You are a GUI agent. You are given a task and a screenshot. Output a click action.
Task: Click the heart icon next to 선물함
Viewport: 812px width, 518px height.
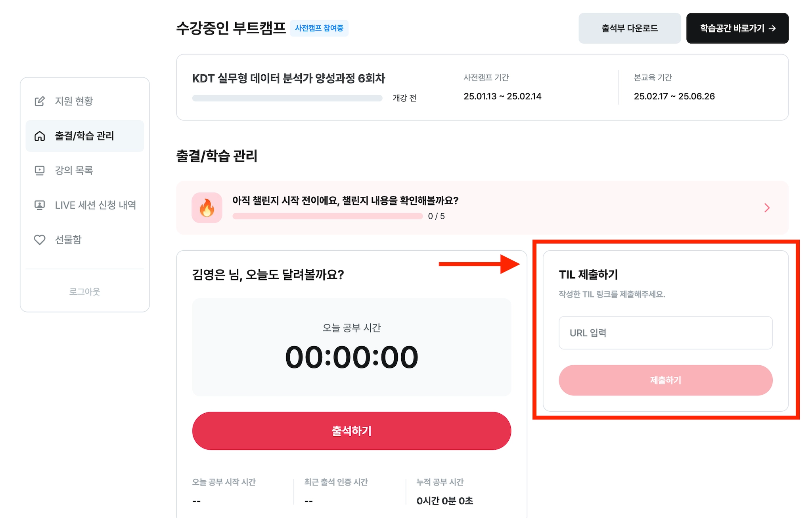(x=40, y=240)
